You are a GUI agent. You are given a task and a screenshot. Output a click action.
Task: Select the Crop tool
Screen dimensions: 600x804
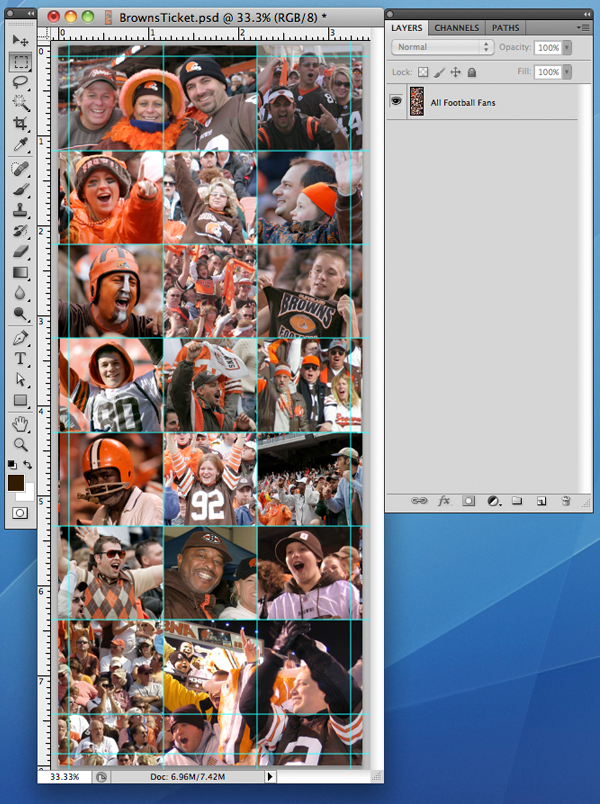pos(21,123)
